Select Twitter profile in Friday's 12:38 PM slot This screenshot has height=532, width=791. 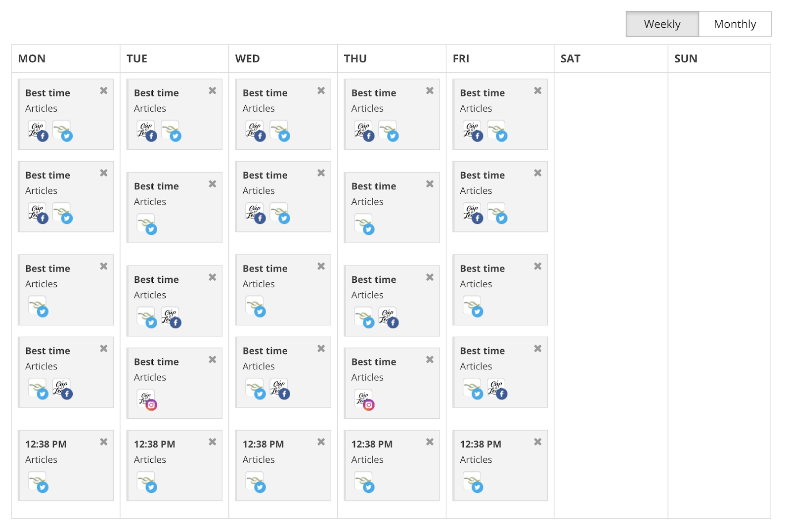click(x=473, y=482)
